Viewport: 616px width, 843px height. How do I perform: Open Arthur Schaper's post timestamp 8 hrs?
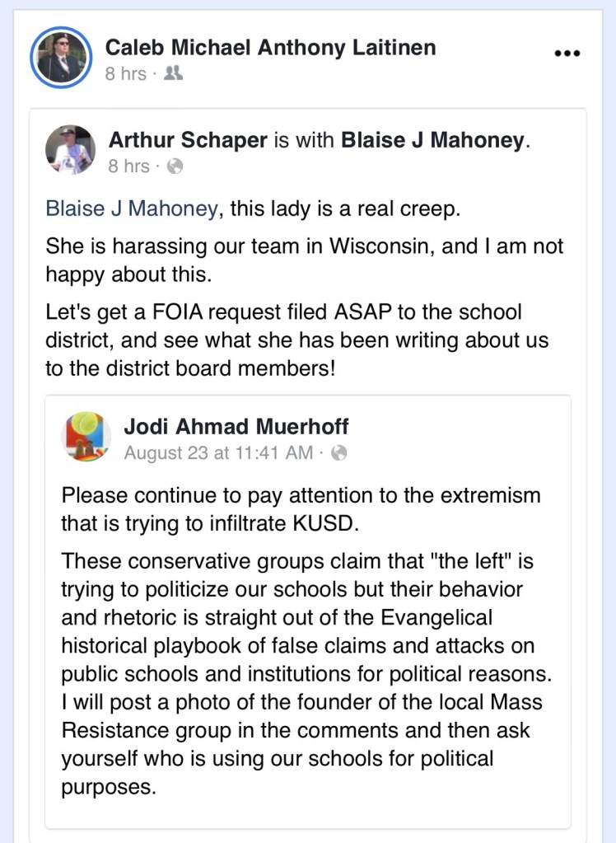(x=128, y=166)
